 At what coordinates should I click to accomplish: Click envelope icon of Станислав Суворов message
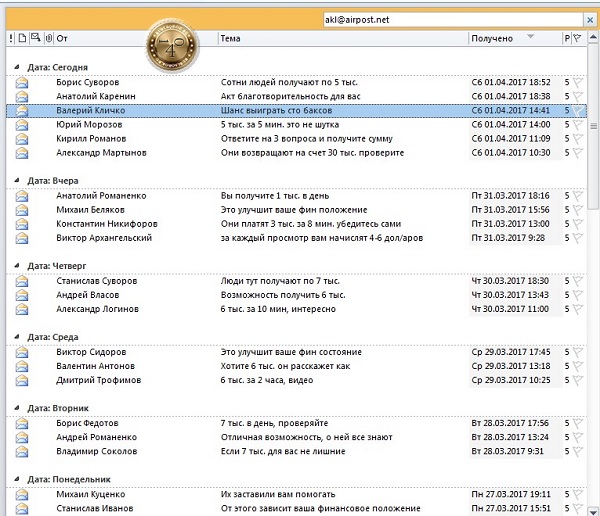[x=22, y=281]
